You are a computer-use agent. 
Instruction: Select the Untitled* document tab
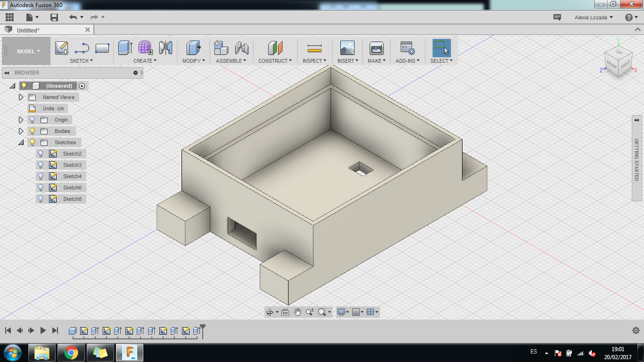pos(47,30)
